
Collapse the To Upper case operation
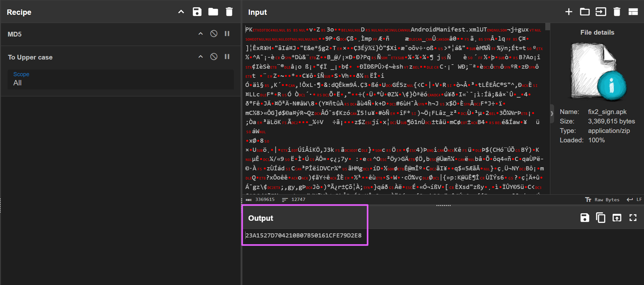(201, 57)
